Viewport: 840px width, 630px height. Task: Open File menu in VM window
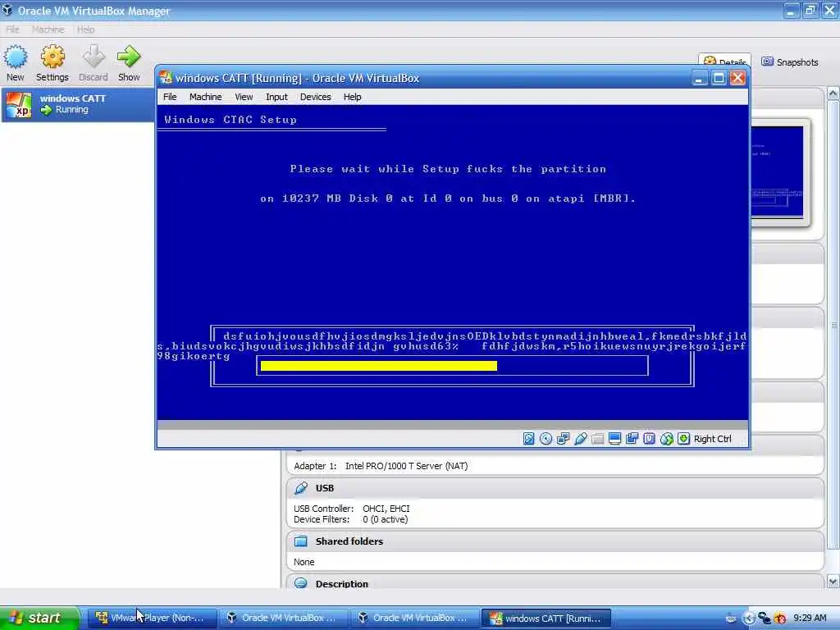pos(170,97)
